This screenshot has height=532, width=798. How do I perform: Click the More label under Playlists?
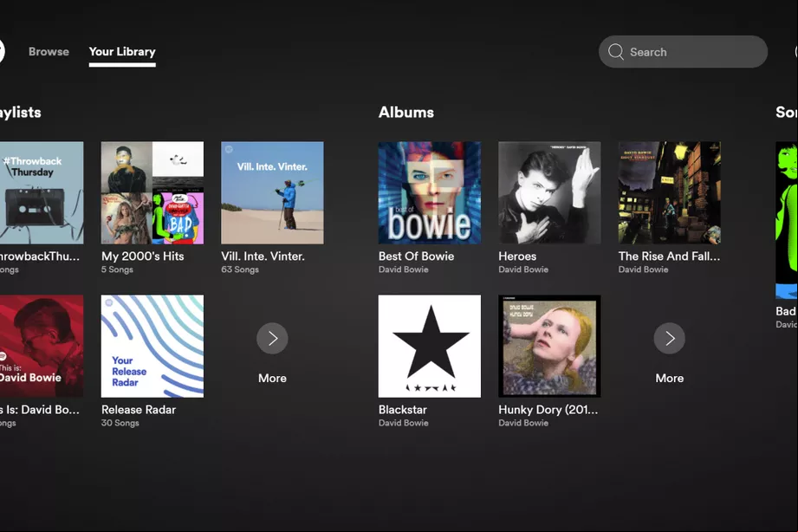(272, 379)
